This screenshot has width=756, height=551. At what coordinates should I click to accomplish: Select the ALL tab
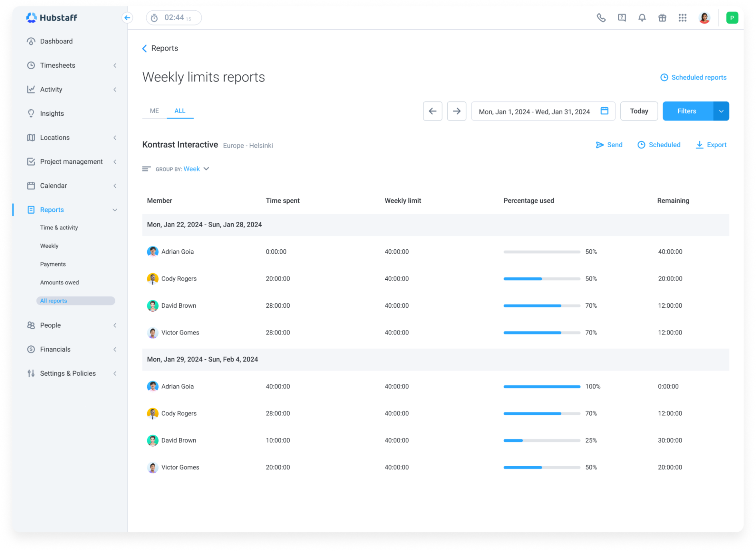coord(180,111)
